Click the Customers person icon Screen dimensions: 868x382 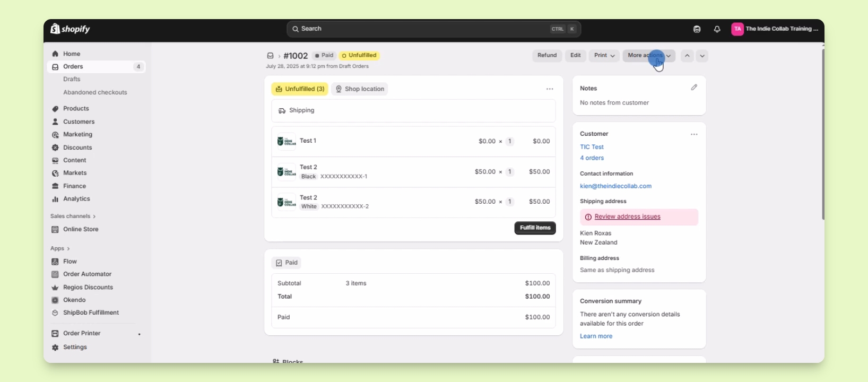coord(55,121)
